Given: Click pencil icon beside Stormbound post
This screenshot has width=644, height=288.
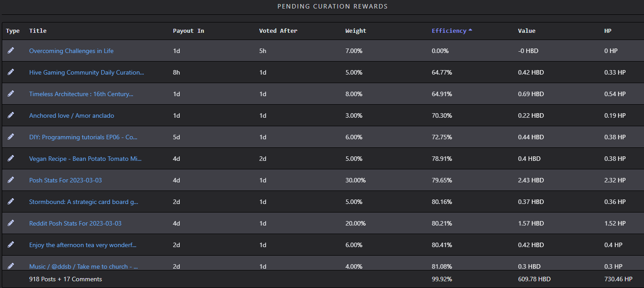Looking at the screenshot, I should pyautogui.click(x=11, y=201).
